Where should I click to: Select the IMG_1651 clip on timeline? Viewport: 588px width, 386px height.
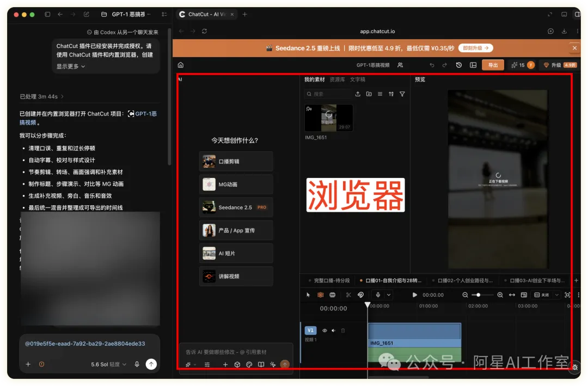click(x=414, y=343)
